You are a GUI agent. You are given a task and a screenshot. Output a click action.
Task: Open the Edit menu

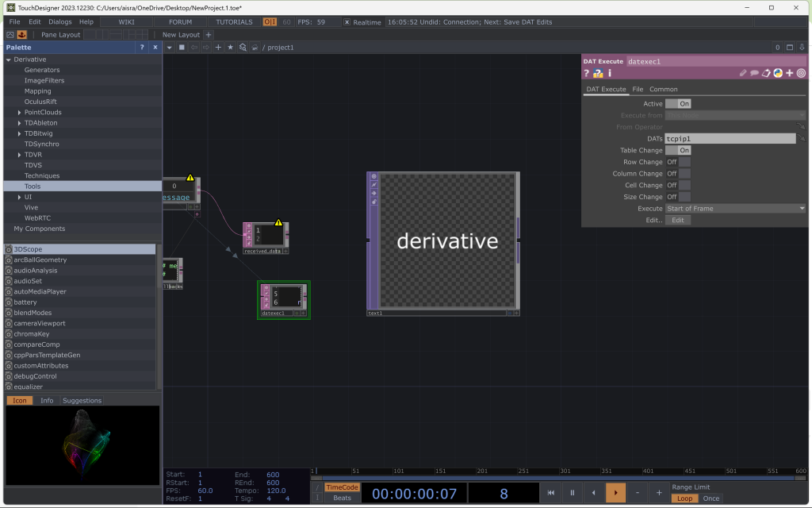click(x=35, y=21)
